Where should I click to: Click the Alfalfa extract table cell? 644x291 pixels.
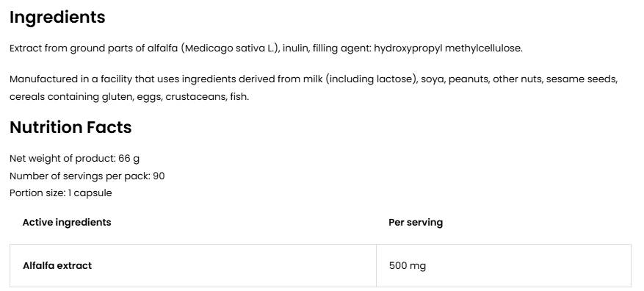193,265
